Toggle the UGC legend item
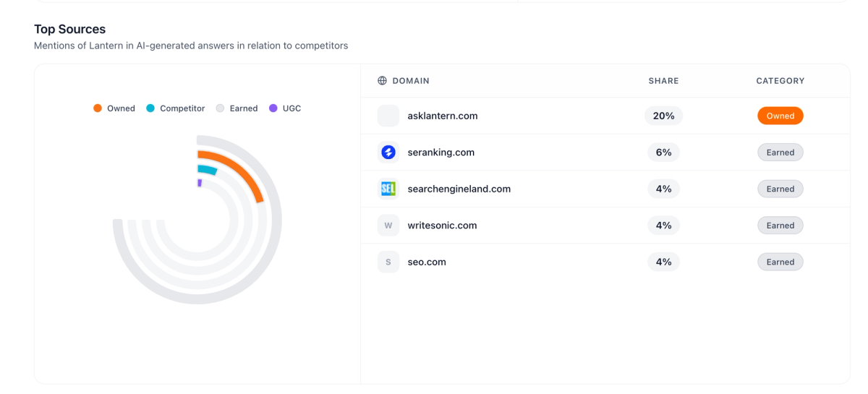Viewport: 868px width, 394px height. pyautogui.click(x=285, y=108)
